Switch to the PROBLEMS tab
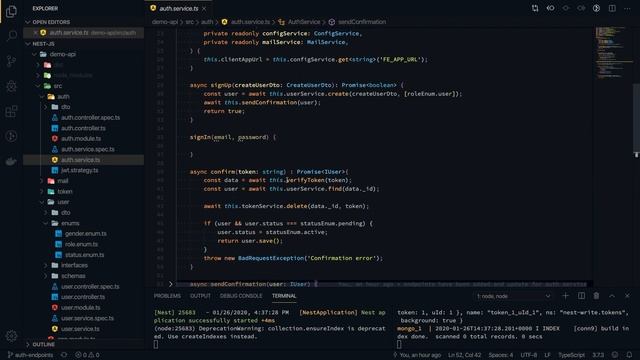Image resolution: width=640 pixels, height=360 pixels. (167, 296)
